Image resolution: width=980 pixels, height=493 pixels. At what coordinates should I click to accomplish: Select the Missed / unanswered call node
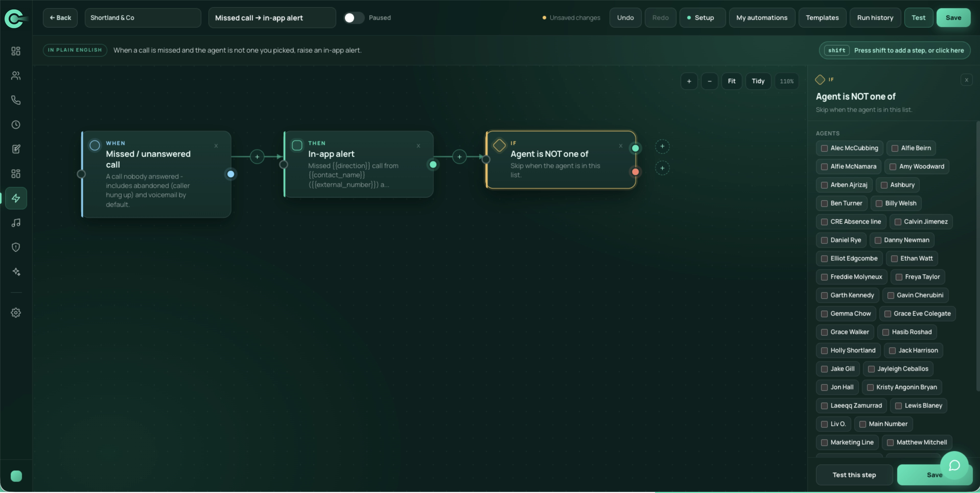coord(156,174)
